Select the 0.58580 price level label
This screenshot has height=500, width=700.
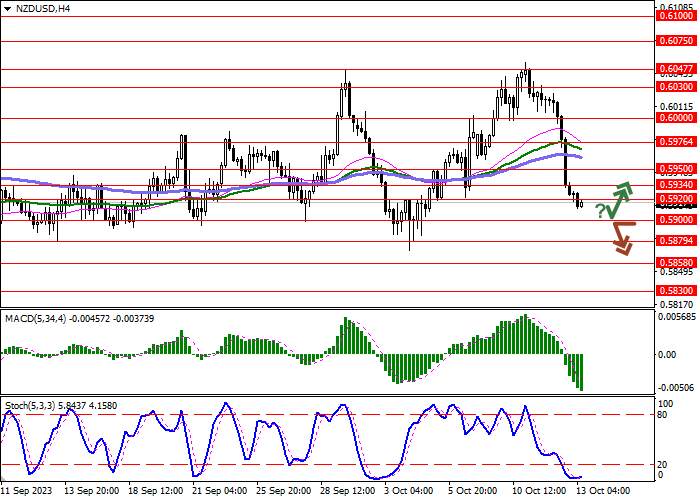[x=677, y=262]
